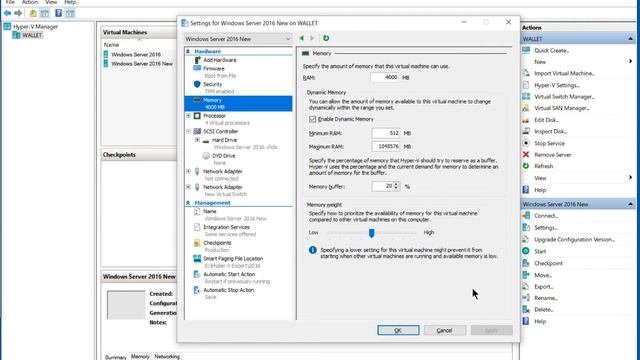The image size is (640, 360).
Task: Click Connect action for Windows Server 2016 New
Action: 546,216
